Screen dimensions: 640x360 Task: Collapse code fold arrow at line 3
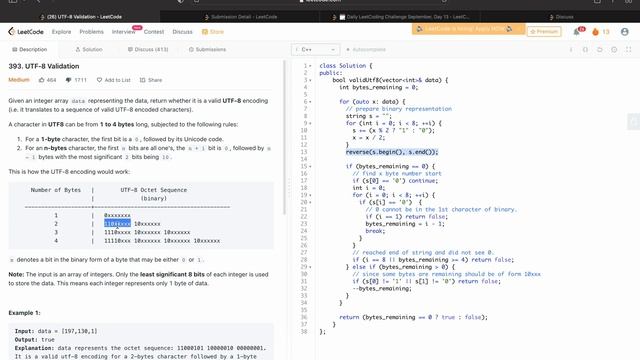coord(310,80)
